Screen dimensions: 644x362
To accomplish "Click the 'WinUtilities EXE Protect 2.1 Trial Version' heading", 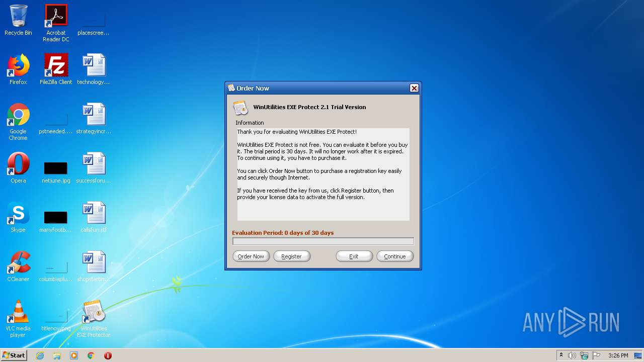I will point(309,107).
